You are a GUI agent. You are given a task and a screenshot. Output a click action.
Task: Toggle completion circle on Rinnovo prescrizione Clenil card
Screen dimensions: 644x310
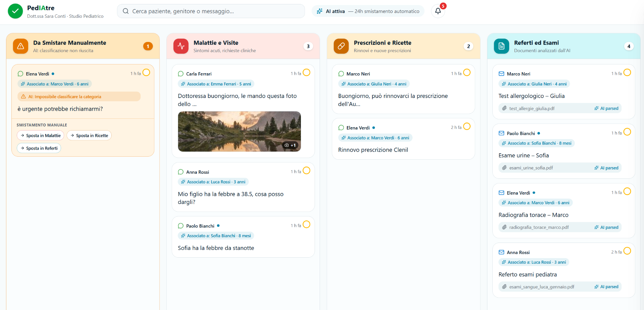coord(467,126)
